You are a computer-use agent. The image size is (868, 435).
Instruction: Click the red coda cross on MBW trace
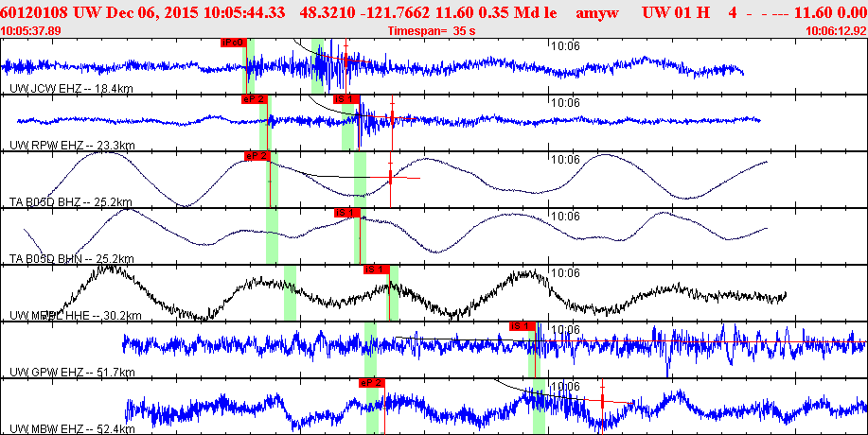[602, 401]
